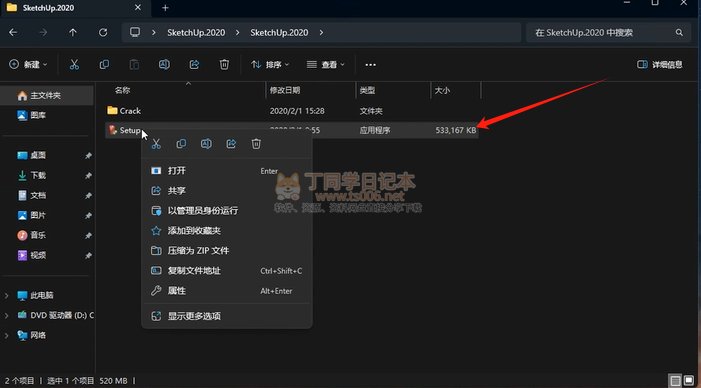Click the share icon in context menu
The width and height of the screenshot is (701, 388).
click(231, 144)
